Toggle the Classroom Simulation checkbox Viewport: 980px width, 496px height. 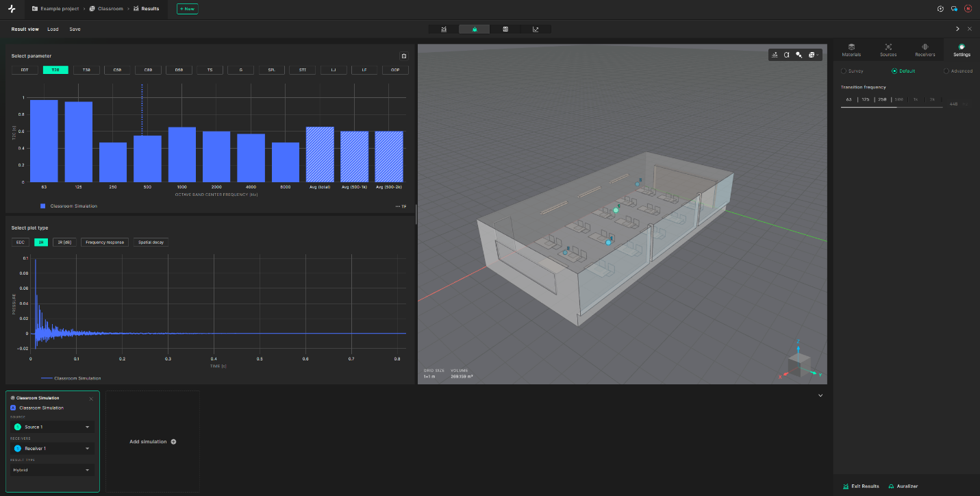(13, 408)
